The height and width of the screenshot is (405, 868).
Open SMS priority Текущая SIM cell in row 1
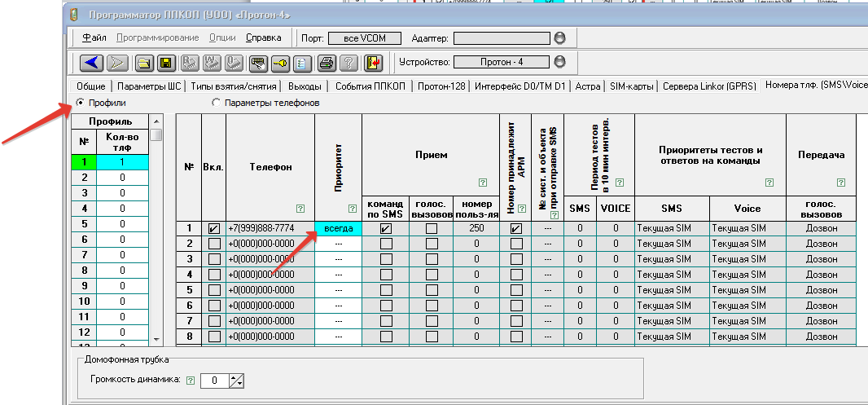coord(672,228)
